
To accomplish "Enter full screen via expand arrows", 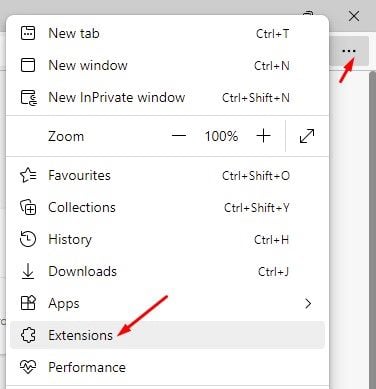I will pyautogui.click(x=307, y=136).
